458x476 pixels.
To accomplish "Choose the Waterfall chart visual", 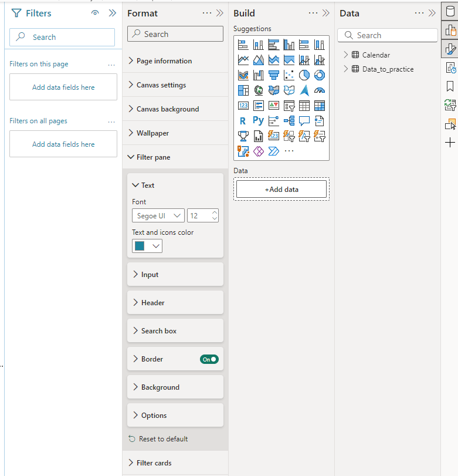I will click(x=259, y=75).
